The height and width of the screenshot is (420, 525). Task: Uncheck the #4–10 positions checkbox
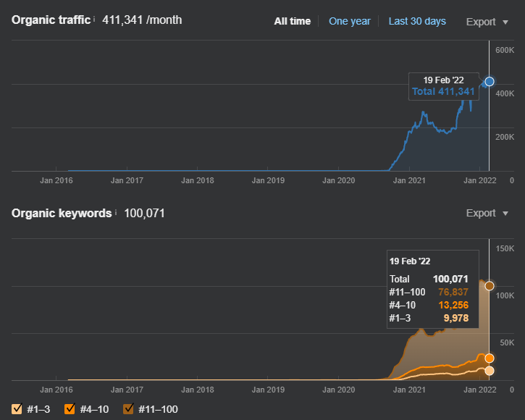70,408
